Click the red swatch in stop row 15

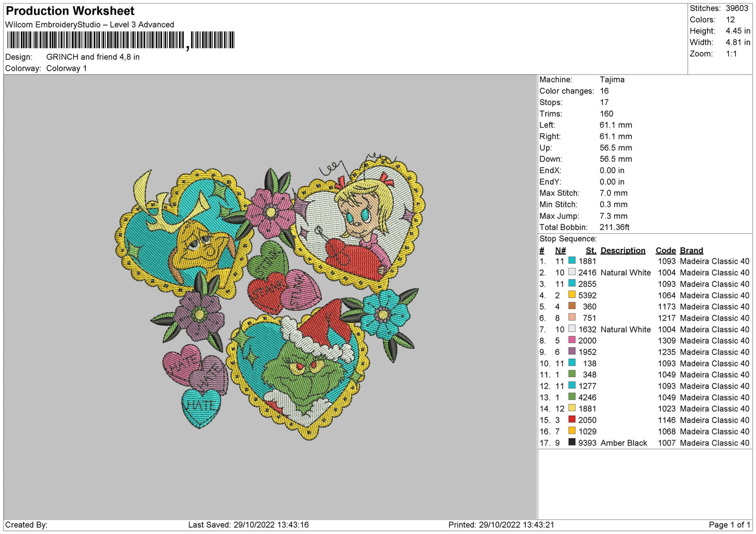coord(572,419)
